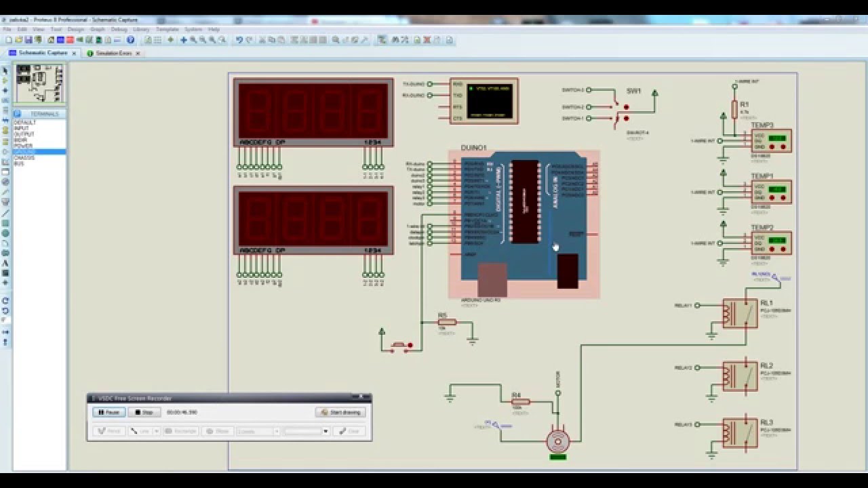
Task: Click the Redo toolbar icon
Action: pos(248,40)
